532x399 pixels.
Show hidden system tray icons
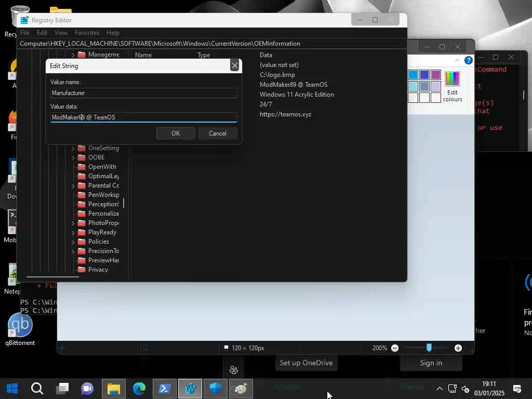(x=440, y=389)
